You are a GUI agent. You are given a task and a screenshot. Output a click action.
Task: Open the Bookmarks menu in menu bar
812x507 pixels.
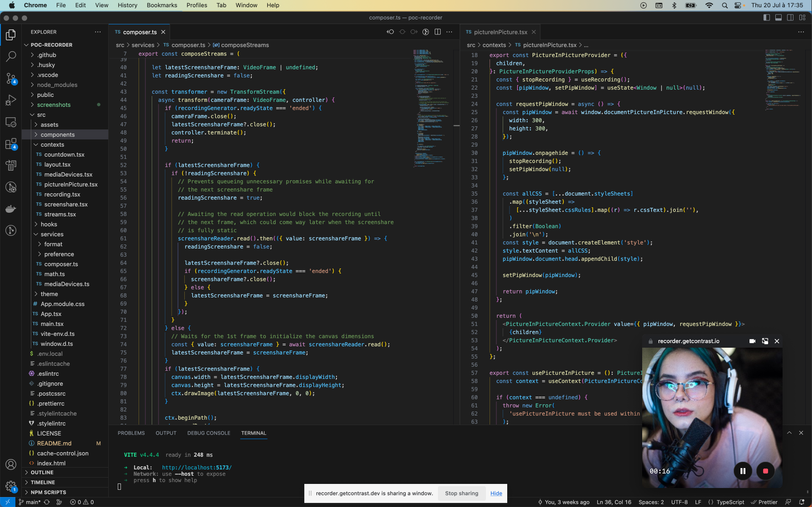pos(162,5)
